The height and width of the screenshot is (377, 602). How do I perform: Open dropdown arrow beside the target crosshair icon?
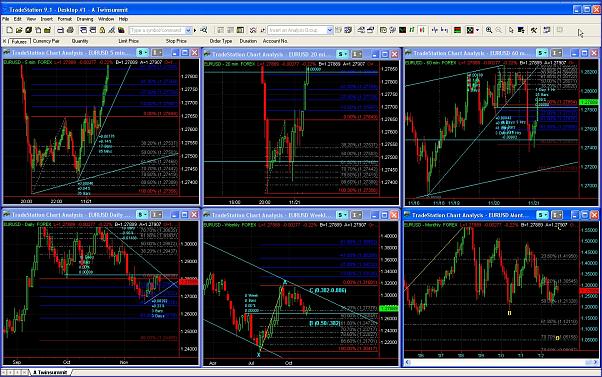pos(477,30)
